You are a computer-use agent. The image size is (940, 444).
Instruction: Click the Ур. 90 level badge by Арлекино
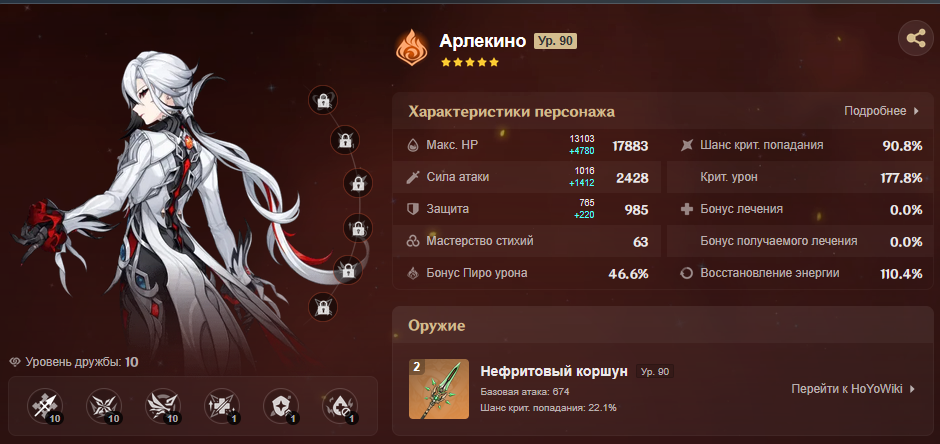555,41
